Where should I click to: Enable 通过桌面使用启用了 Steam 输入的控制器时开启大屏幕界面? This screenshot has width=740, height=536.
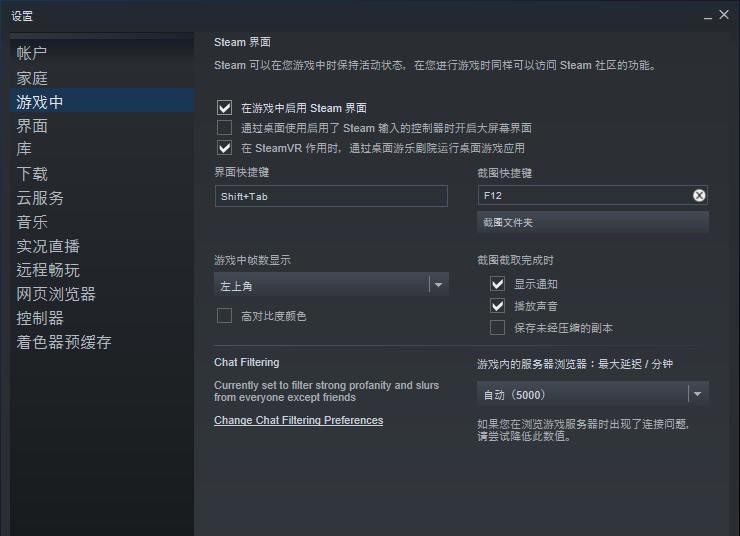(224, 127)
